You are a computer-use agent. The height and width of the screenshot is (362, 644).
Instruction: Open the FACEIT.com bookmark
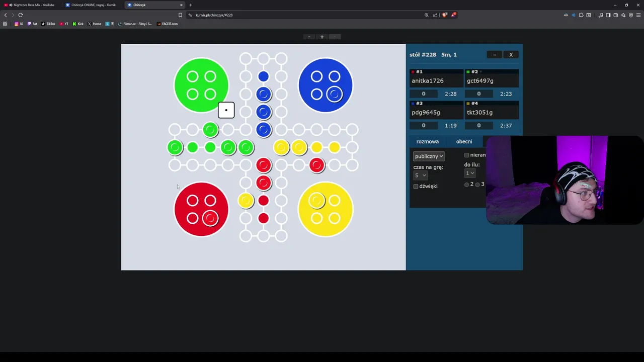point(167,24)
